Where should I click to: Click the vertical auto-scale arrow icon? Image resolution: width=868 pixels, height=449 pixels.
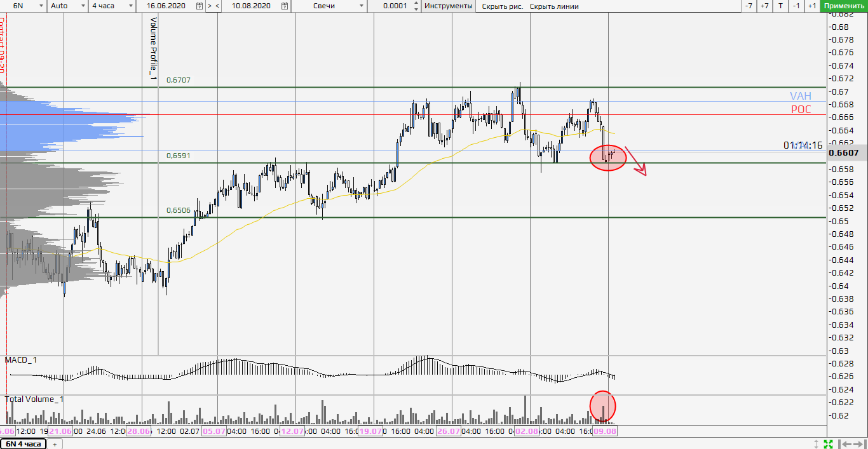[x=817, y=444]
